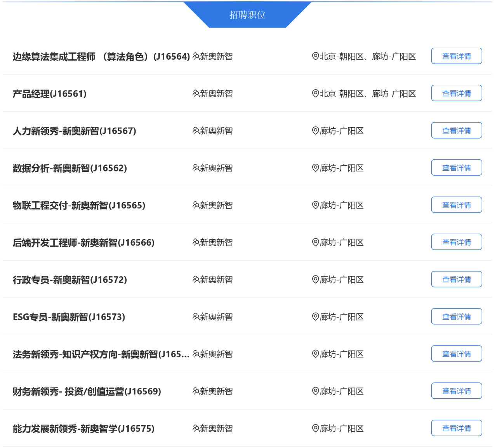Select job title 行政专员-新奥新智(J16572)

coord(70,280)
